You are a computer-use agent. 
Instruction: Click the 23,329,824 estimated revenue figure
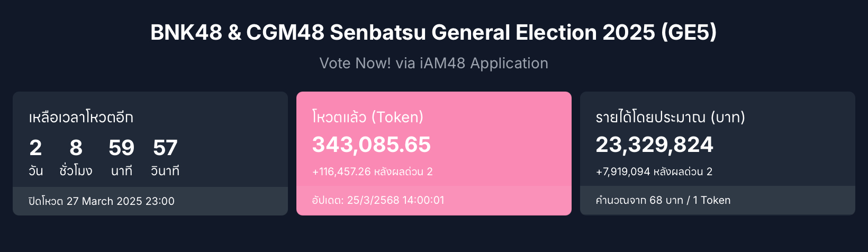click(x=655, y=145)
